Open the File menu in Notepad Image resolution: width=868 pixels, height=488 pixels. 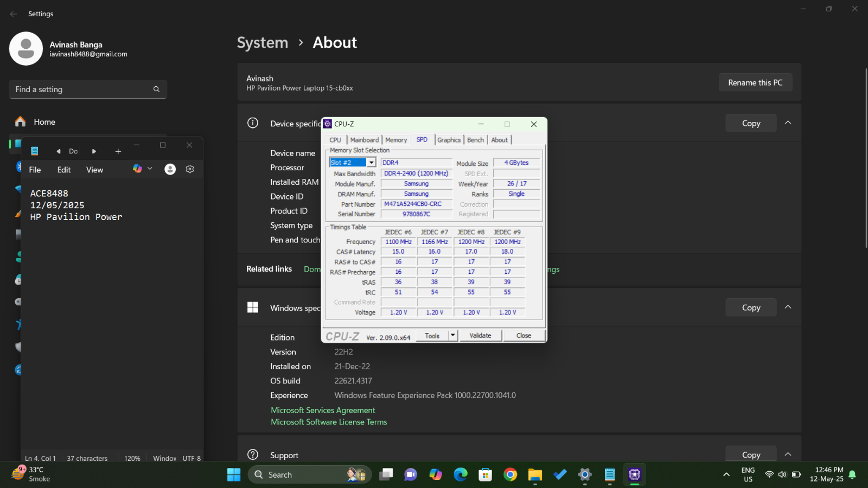click(x=35, y=170)
